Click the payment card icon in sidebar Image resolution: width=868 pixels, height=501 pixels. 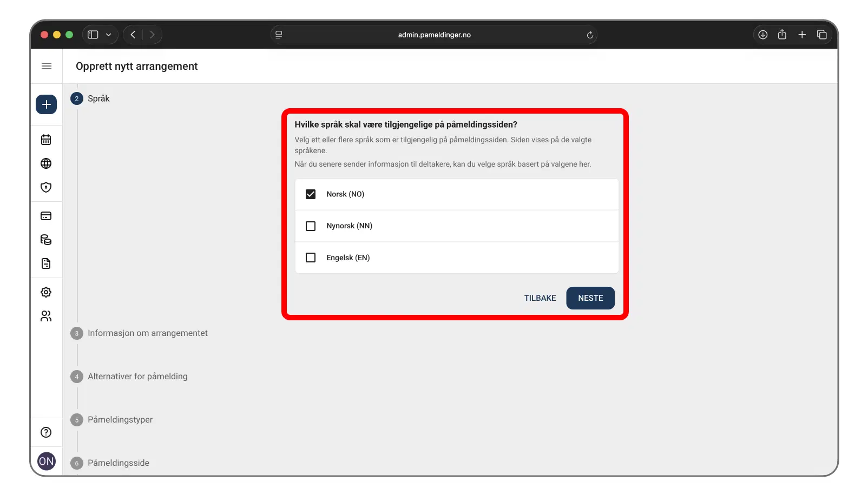tap(46, 216)
